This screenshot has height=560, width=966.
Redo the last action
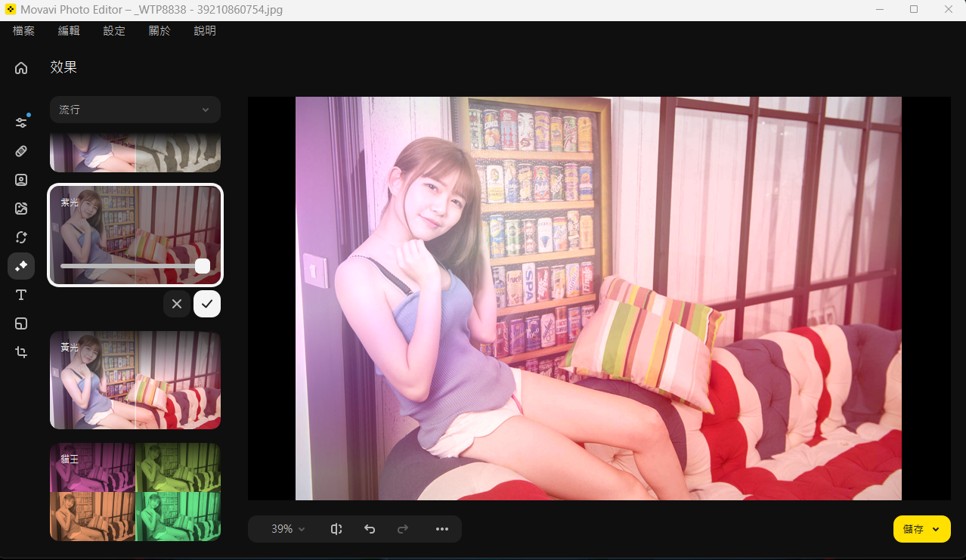tap(403, 529)
